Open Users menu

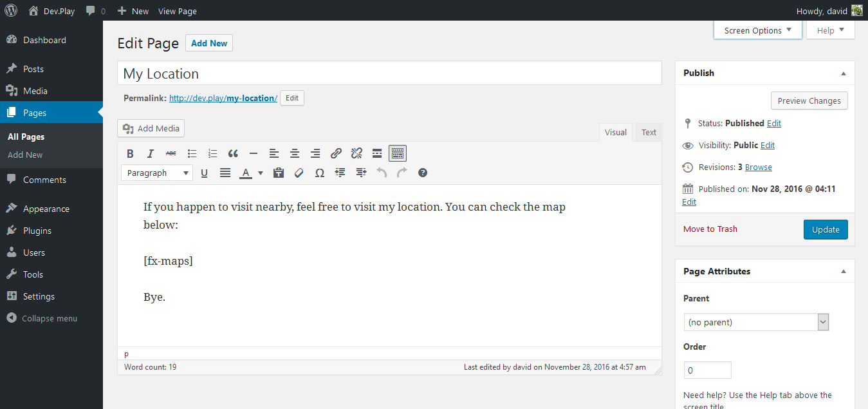pos(51,252)
